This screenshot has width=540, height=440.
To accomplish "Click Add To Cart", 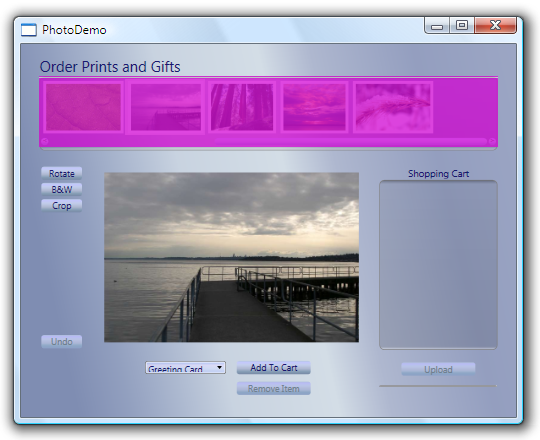I will tap(274, 368).
